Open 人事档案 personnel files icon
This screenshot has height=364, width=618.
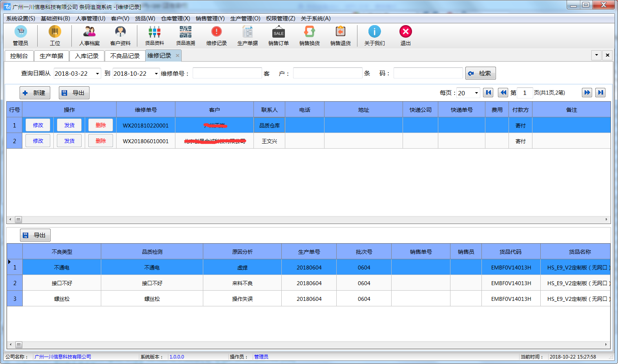click(89, 36)
